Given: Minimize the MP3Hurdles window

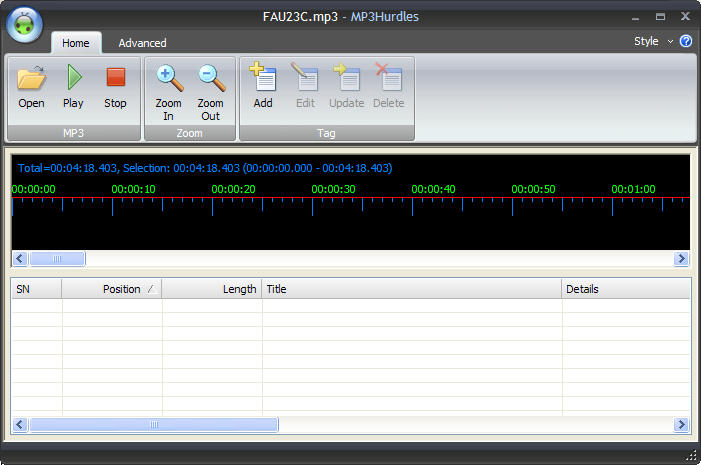Looking at the screenshot, I should [635, 18].
